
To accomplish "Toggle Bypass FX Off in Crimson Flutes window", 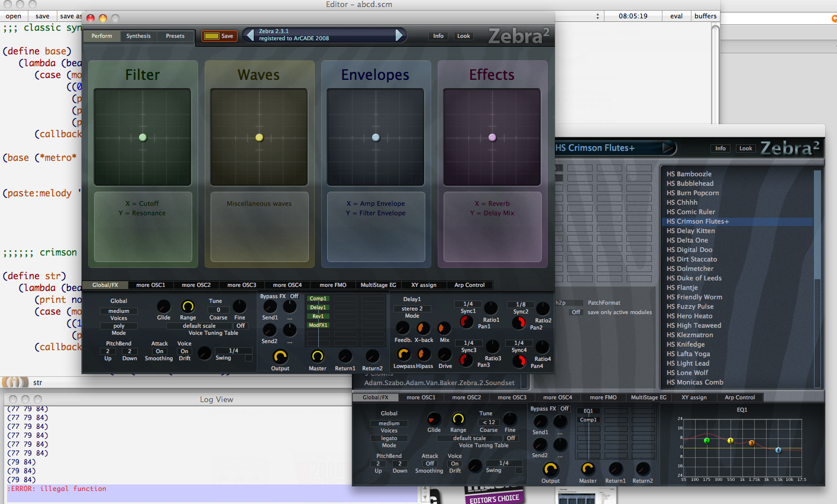I will pos(564,409).
